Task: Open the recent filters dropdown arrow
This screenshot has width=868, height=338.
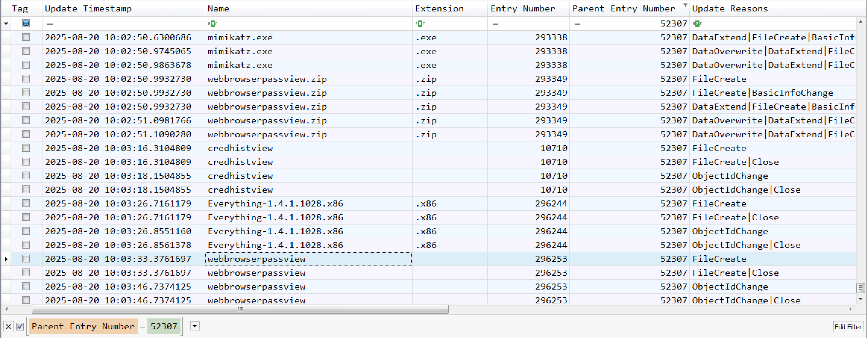Action: tap(195, 326)
